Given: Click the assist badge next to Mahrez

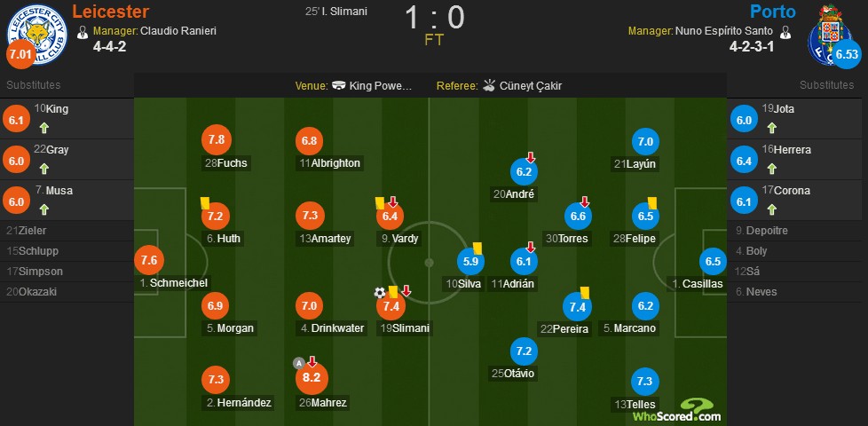Looking at the screenshot, I should click(x=299, y=364).
